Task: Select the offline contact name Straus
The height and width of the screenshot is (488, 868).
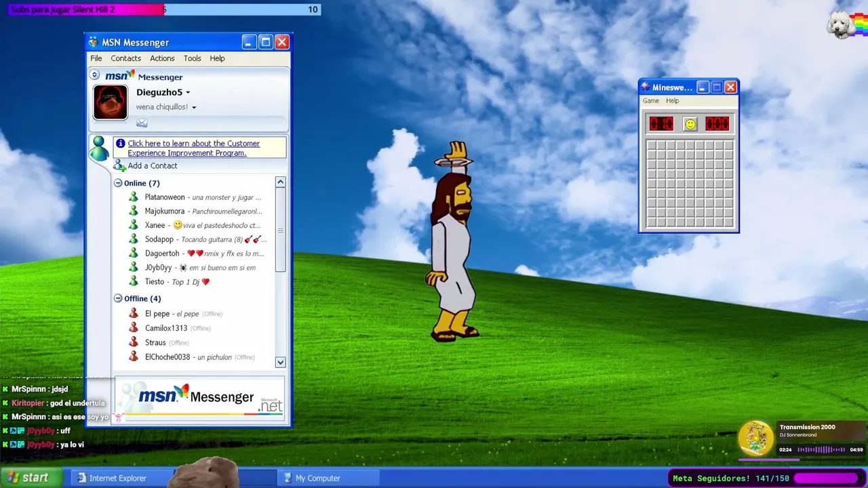Action: 155,343
